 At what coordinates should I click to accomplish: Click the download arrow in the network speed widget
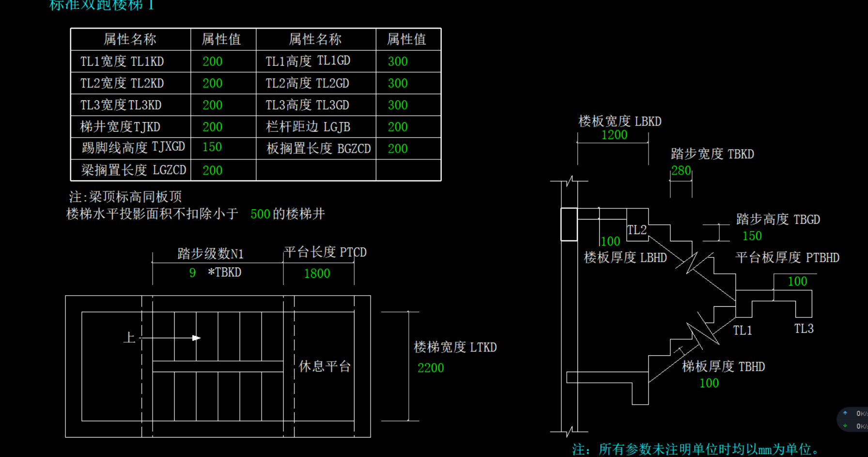[845, 426]
